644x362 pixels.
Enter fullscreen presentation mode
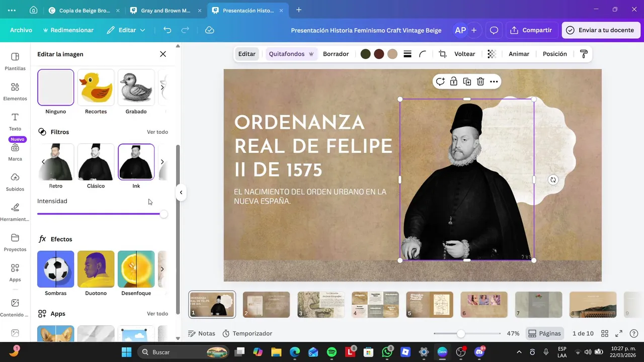pyautogui.click(x=619, y=333)
